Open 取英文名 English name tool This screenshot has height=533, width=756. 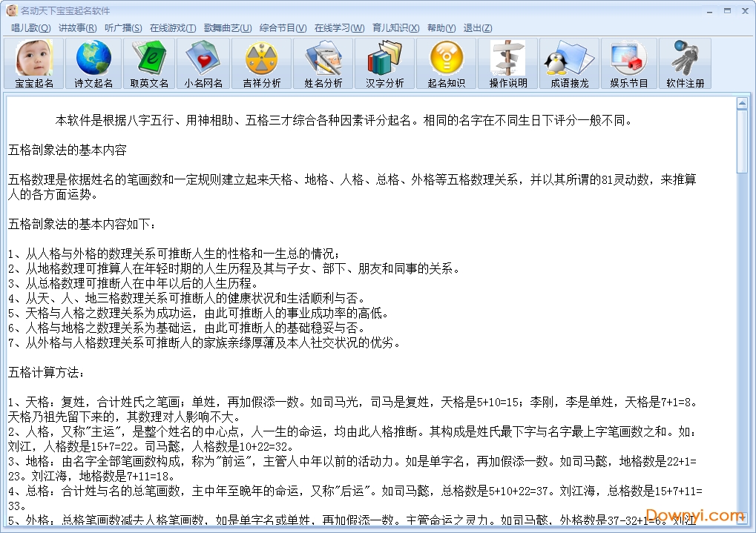pyautogui.click(x=149, y=64)
